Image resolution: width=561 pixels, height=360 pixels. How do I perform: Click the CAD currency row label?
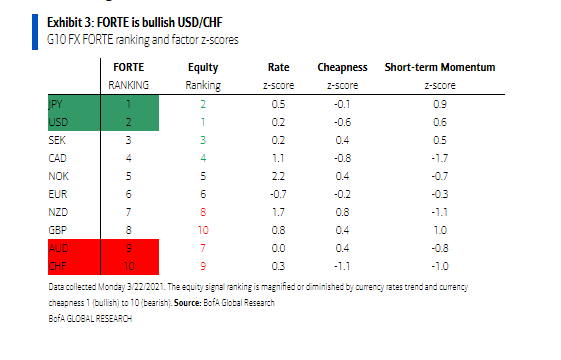point(57,158)
